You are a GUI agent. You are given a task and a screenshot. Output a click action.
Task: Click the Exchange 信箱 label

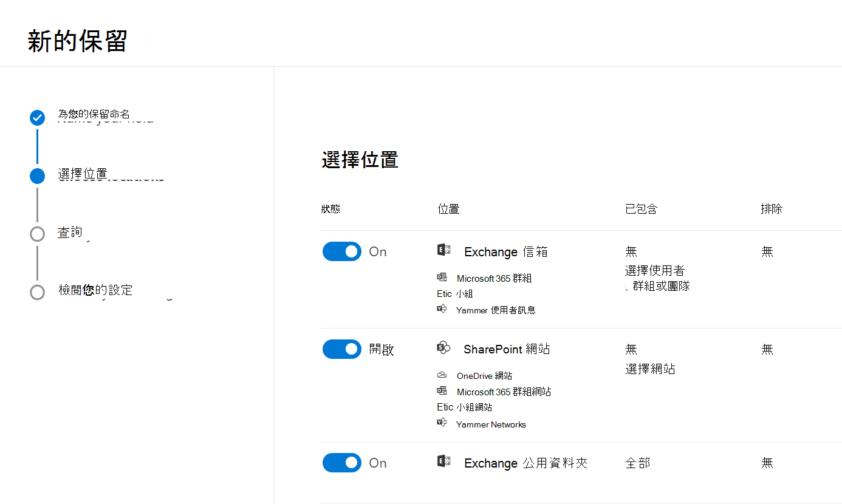coord(506,251)
